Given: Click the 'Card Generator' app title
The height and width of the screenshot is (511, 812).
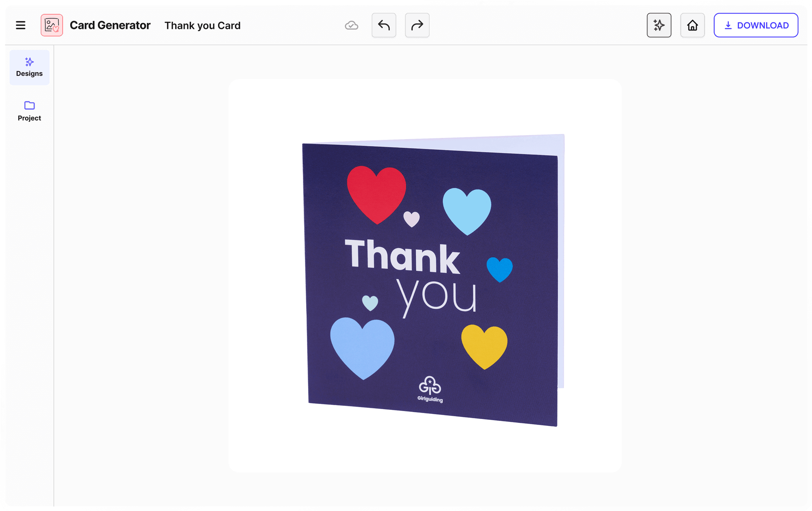Looking at the screenshot, I should click(x=110, y=25).
